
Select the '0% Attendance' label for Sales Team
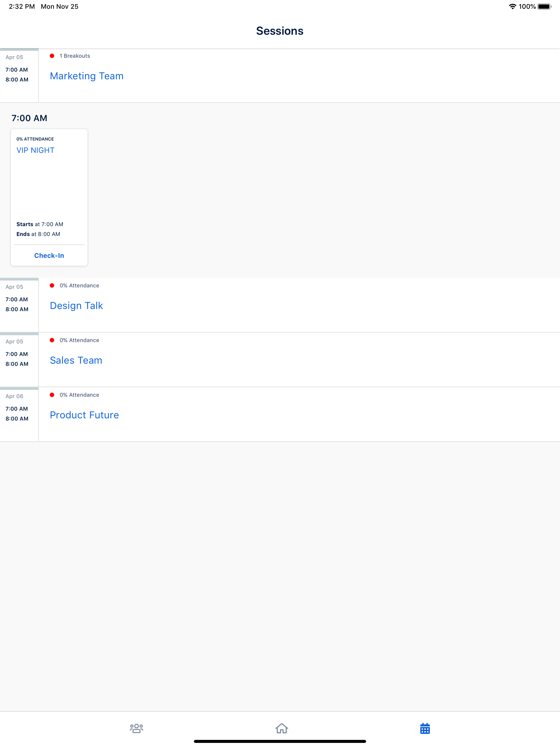[79, 340]
